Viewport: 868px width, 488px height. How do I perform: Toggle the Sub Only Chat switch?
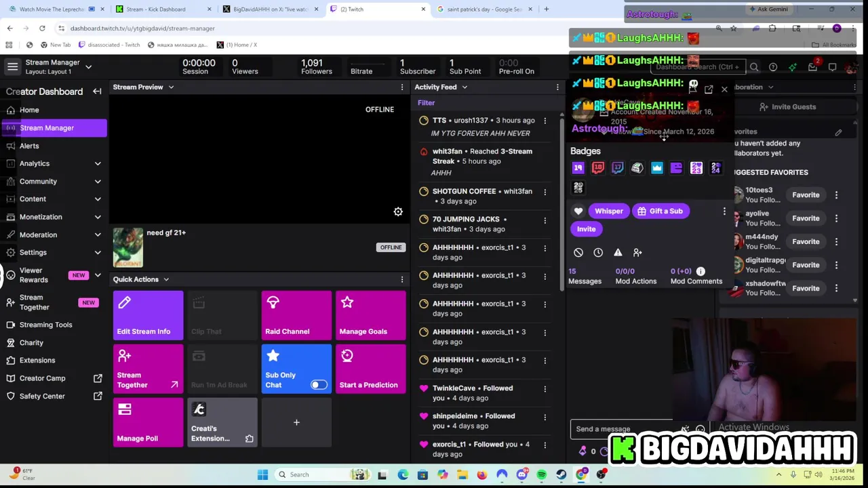(319, 385)
